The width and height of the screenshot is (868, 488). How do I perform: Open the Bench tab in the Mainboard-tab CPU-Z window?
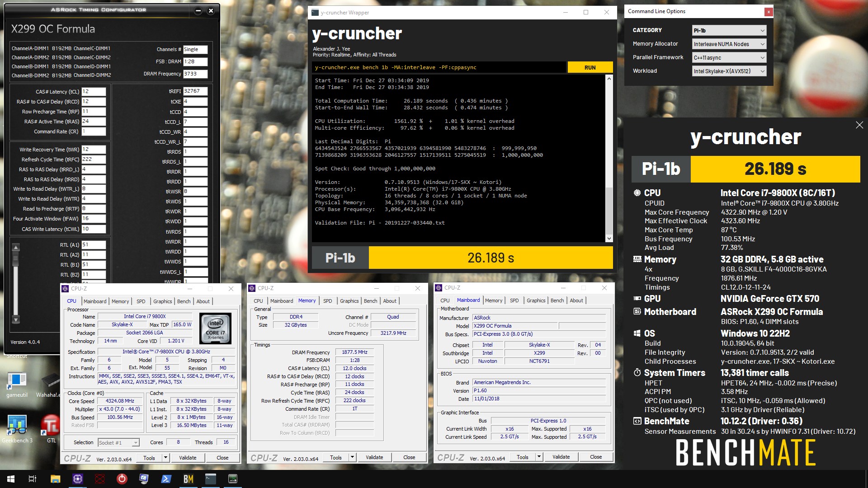[x=557, y=300]
